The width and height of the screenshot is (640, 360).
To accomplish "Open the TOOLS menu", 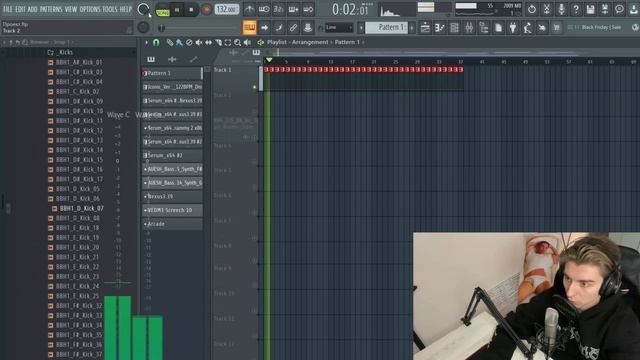I will pos(109,9).
